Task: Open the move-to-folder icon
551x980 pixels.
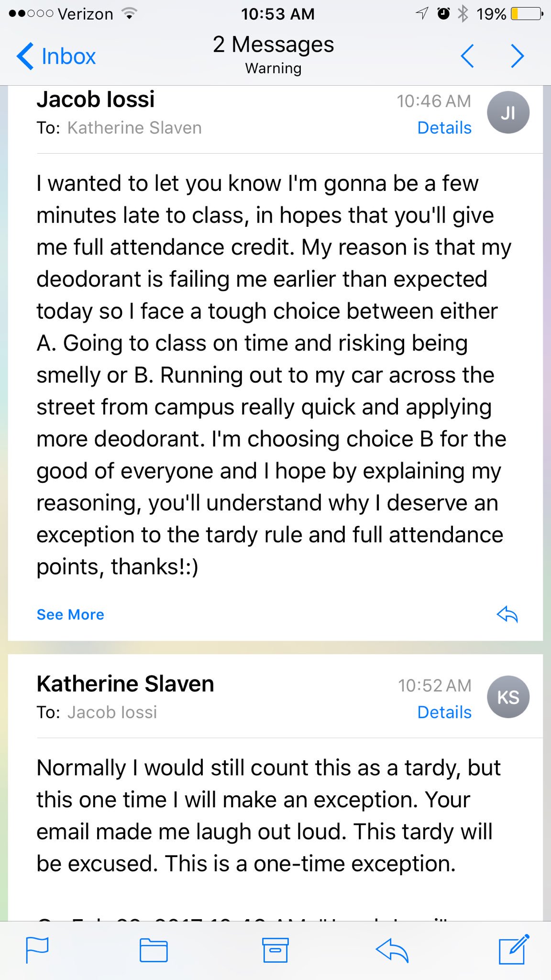Action: 154,950
